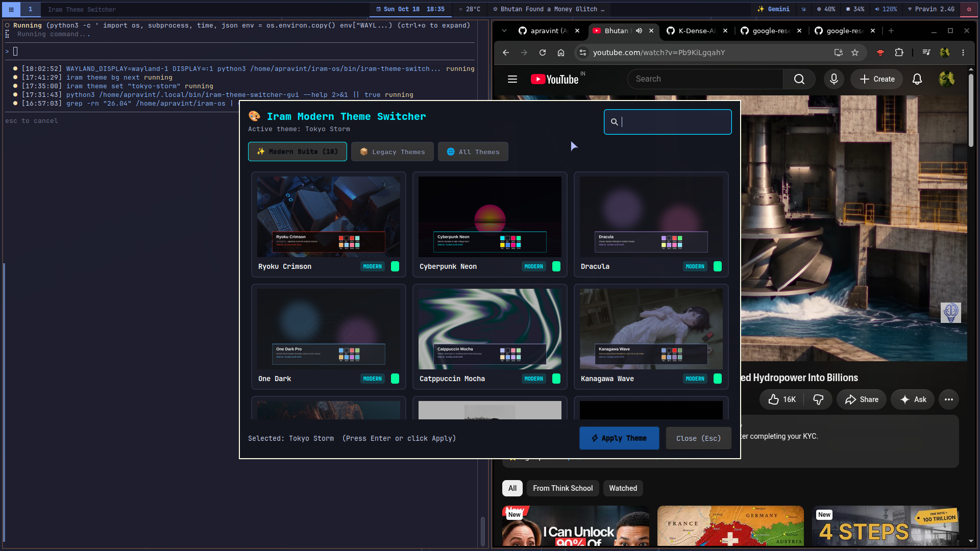Screen dimensions: 980x551
Task: Reload the YouTube page
Action: click(x=543, y=53)
